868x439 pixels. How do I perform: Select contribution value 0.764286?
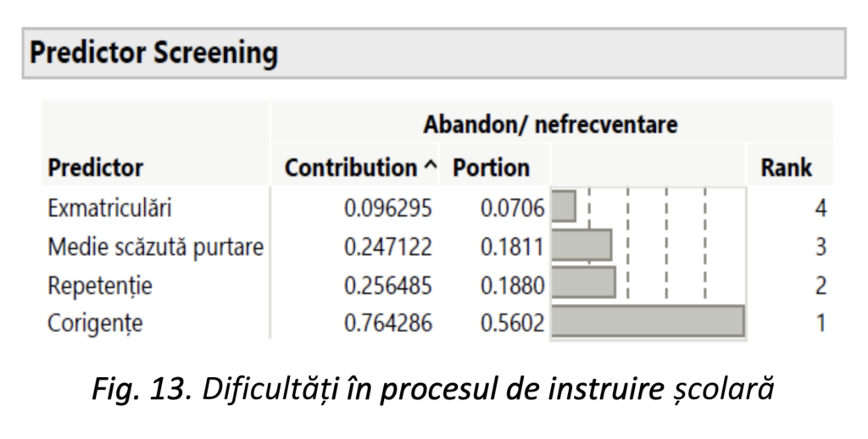387,323
